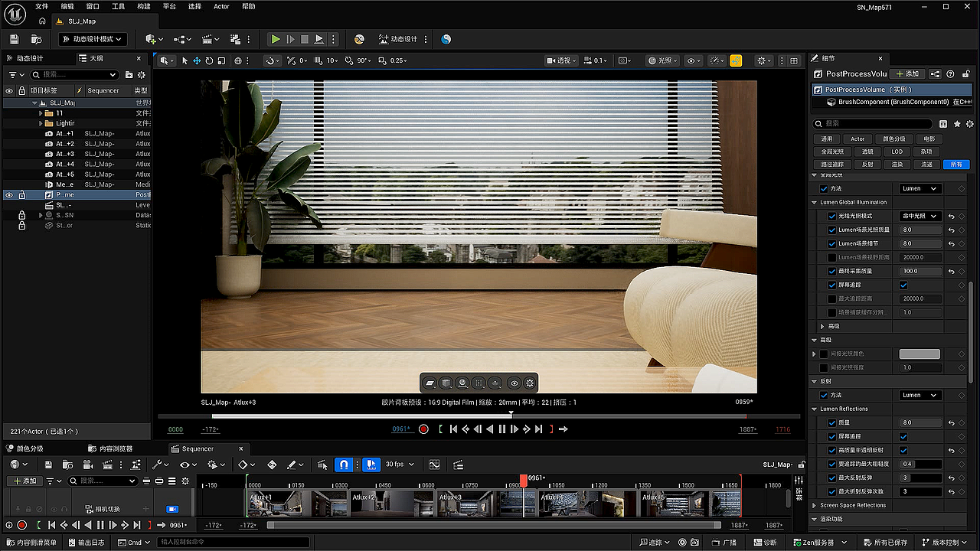Click the Details help question mark icon
The width and height of the screenshot is (980, 551).
click(950, 74)
